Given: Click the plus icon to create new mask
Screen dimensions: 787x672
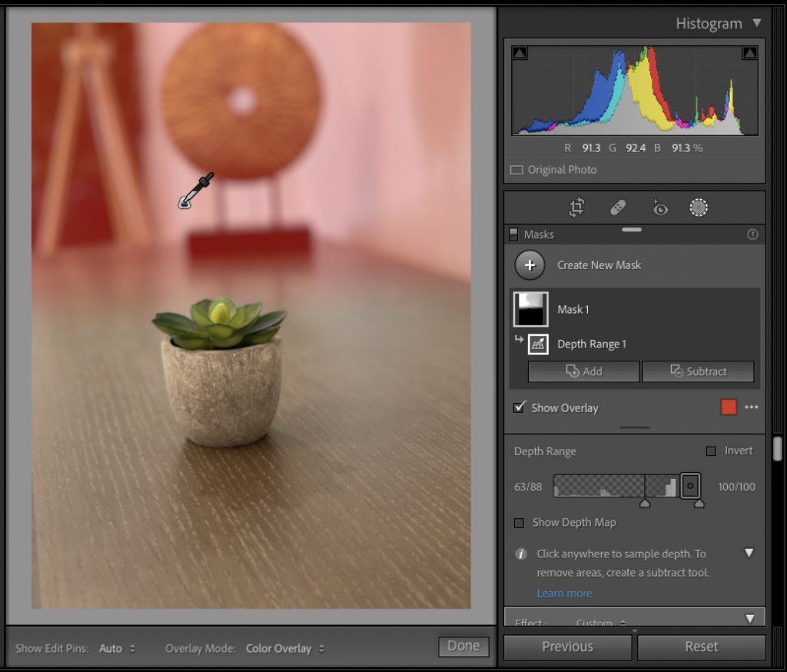Looking at the screenshot, I should coord(530,265).
